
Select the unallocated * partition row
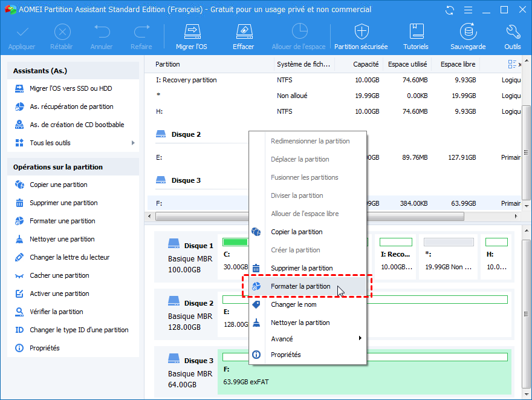[334, 96]
